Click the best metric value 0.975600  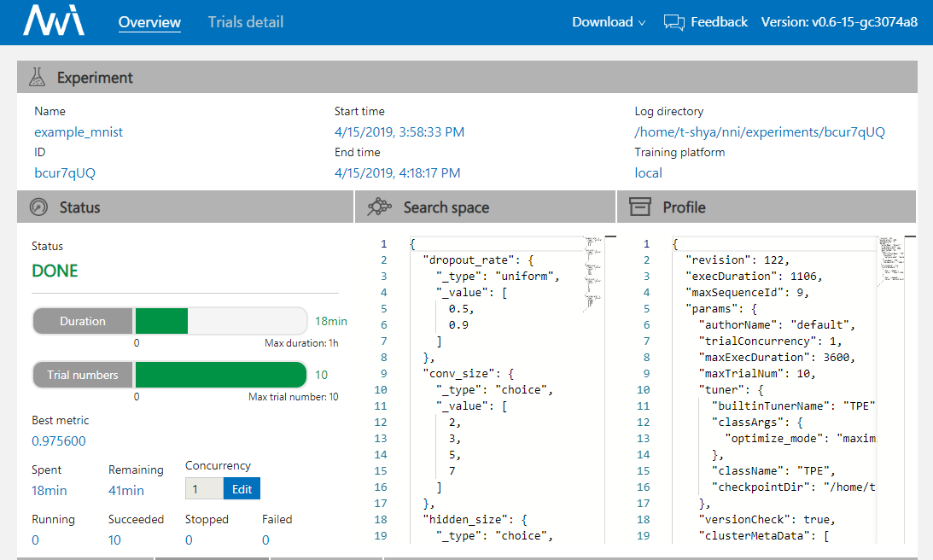(x=59, y=441)
